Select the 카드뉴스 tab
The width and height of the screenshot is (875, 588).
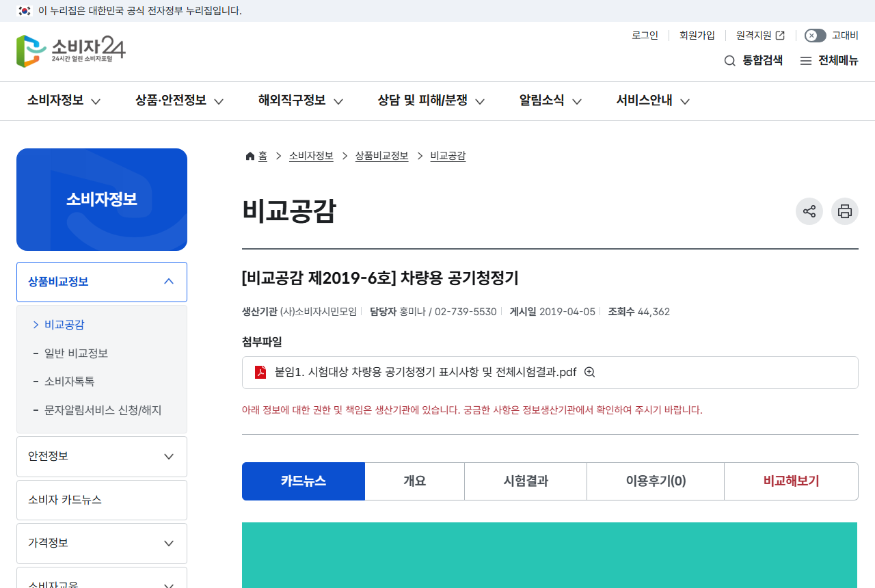pyautogui.click(x=304, y=481)
